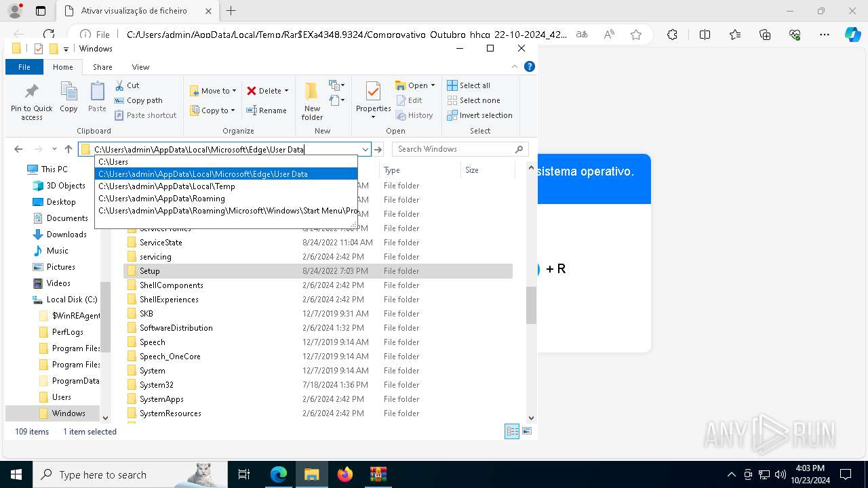Select the System32 folder
This screenshot has width=868, height=488.
(157, 385)
